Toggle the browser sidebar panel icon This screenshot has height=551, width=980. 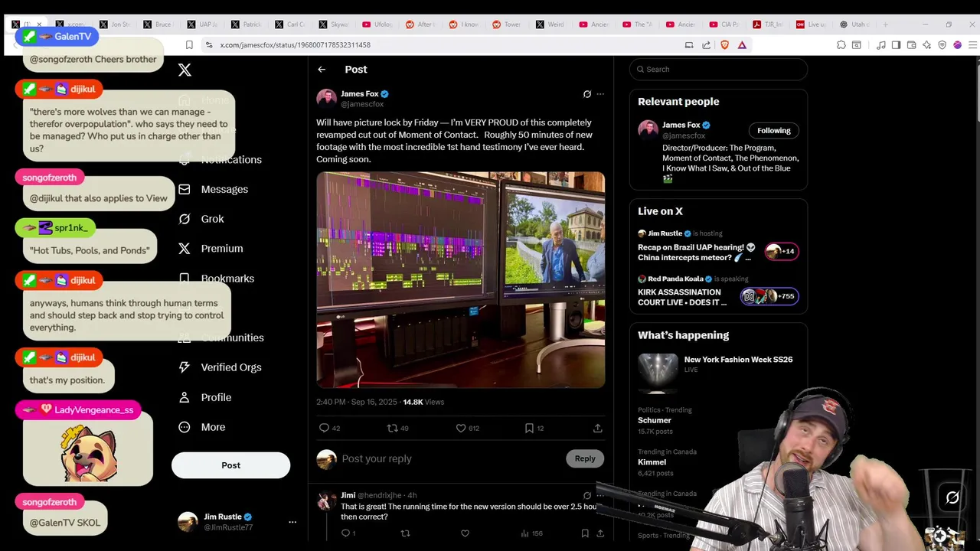click(x=896, y=45)
